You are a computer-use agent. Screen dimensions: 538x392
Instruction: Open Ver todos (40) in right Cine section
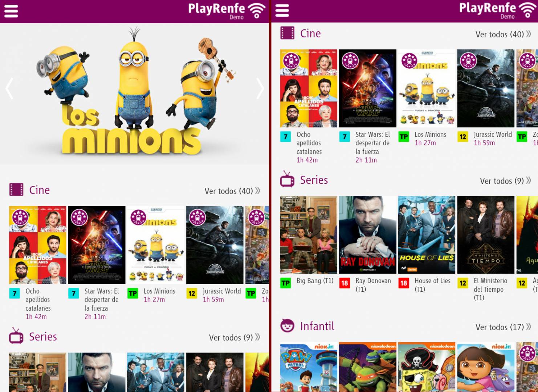point(503,34)
